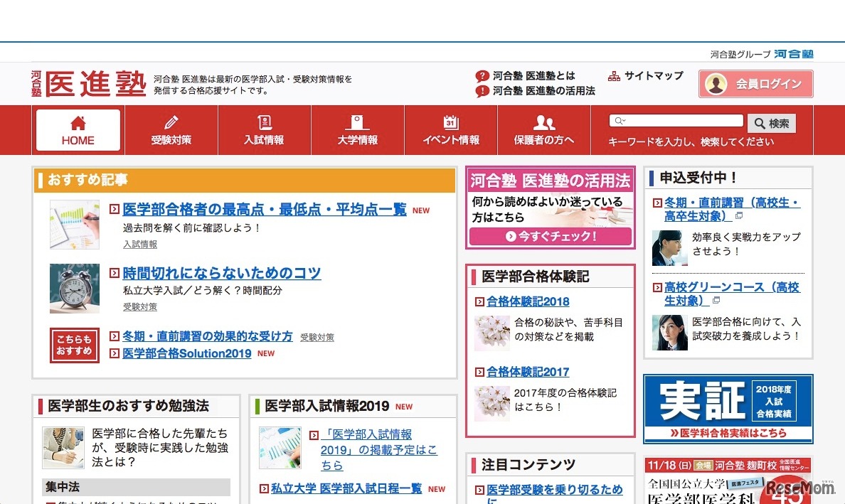Viewport: 845px width, 504px height.
Task: Select the pencil icon above 受験対策
Action: pyautogui.click(x=171, y=122)
